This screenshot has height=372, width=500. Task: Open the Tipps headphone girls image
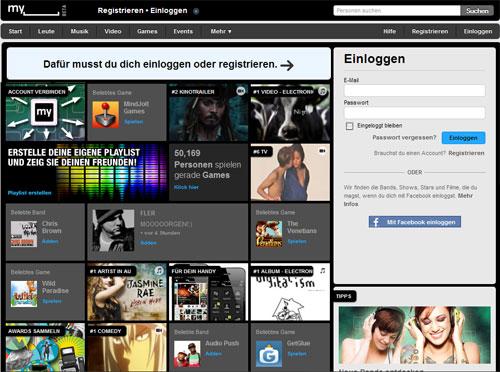click(x=415, y=335)
